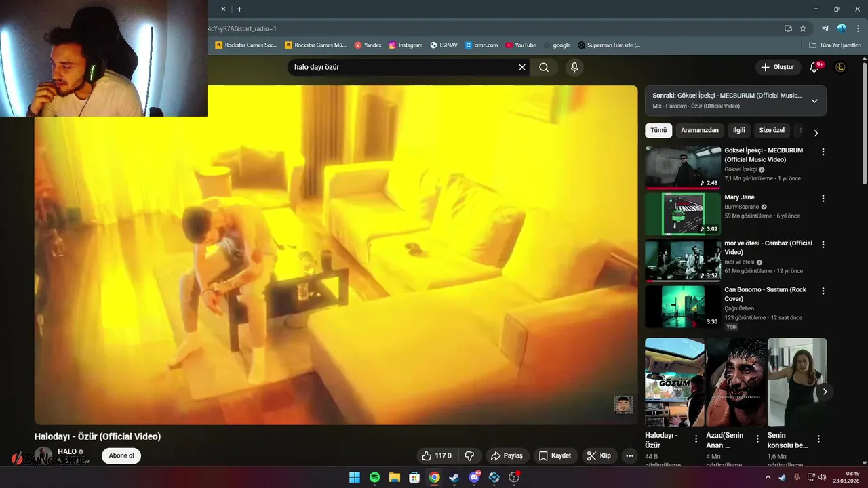Open Rockstar Games Soc... bookmark
The image size is (868, 488).
point(246,45)
